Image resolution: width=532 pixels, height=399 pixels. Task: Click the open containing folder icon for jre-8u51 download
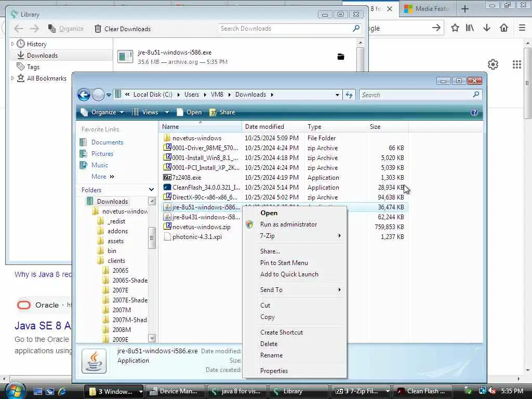coord(341,57)
